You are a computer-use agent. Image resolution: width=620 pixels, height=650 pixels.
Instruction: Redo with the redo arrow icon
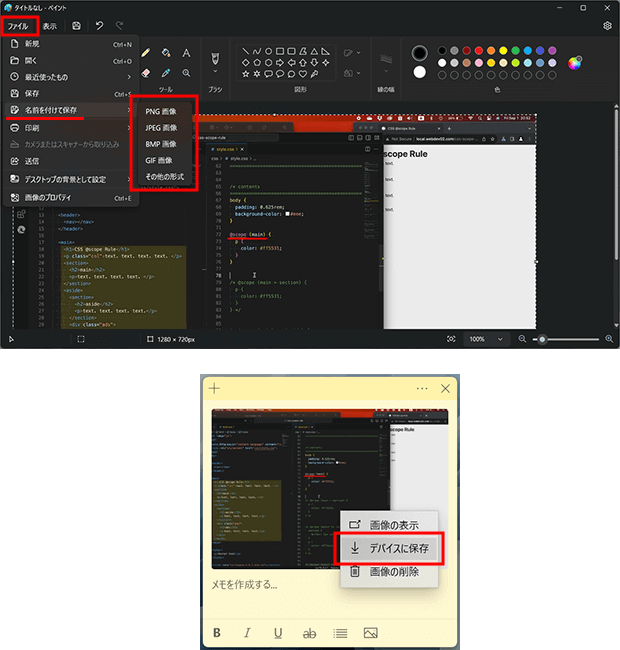(119, 26)
